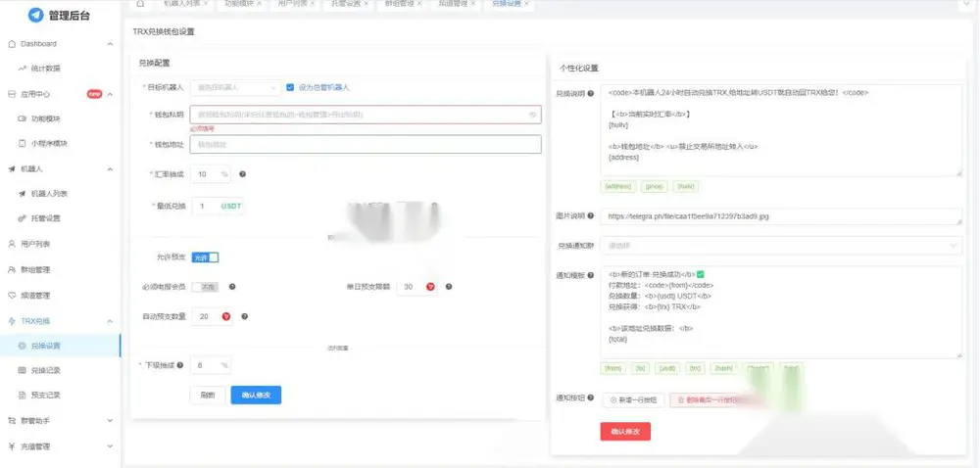Image resolution: width=980 pixels, height=468 pixels.
Task: Click the 最低兑换 USDT amount field
Action: click(x=218, y=206)
